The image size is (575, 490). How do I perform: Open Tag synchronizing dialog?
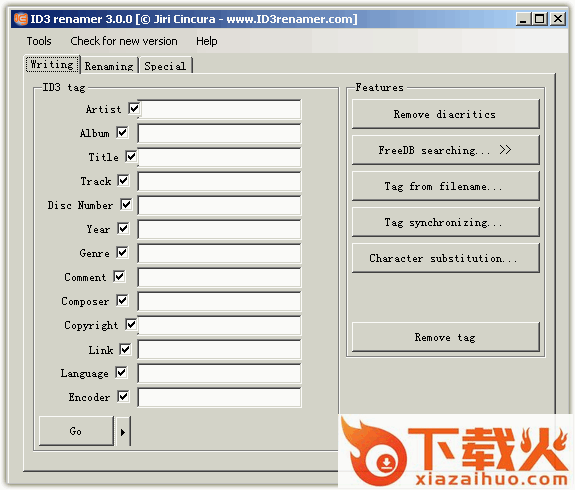(446, 222)
